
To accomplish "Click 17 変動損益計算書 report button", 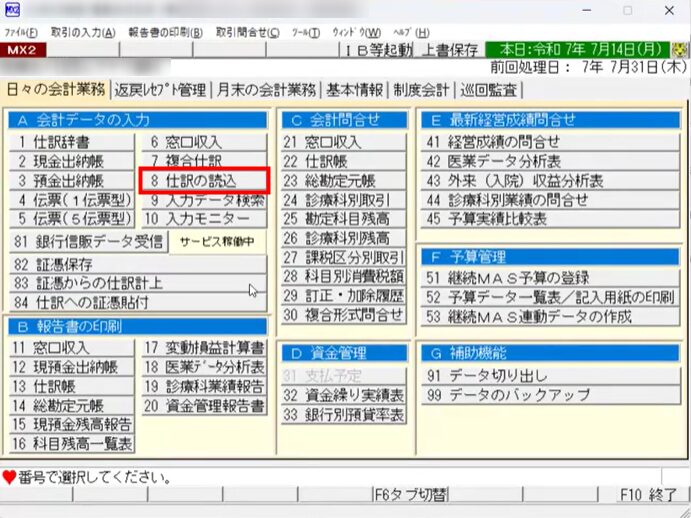I will pos(204,348).
